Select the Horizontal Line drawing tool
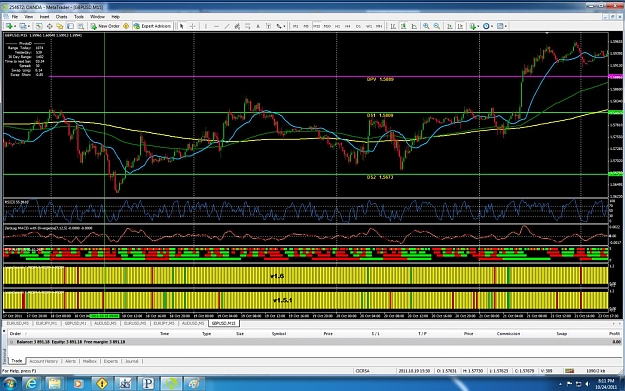Image resolution: width=625 pixels, height=391 pixels. click(x=216, y=26)
